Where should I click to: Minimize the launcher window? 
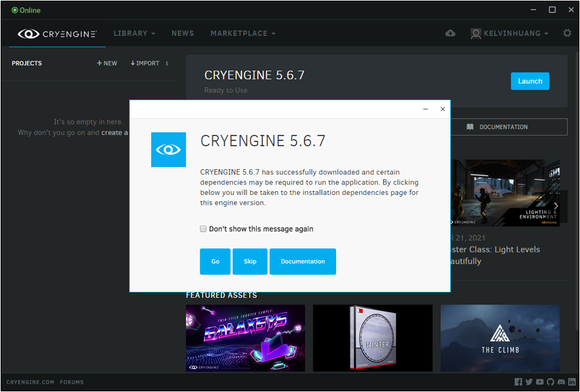click(x=533, y=10)
